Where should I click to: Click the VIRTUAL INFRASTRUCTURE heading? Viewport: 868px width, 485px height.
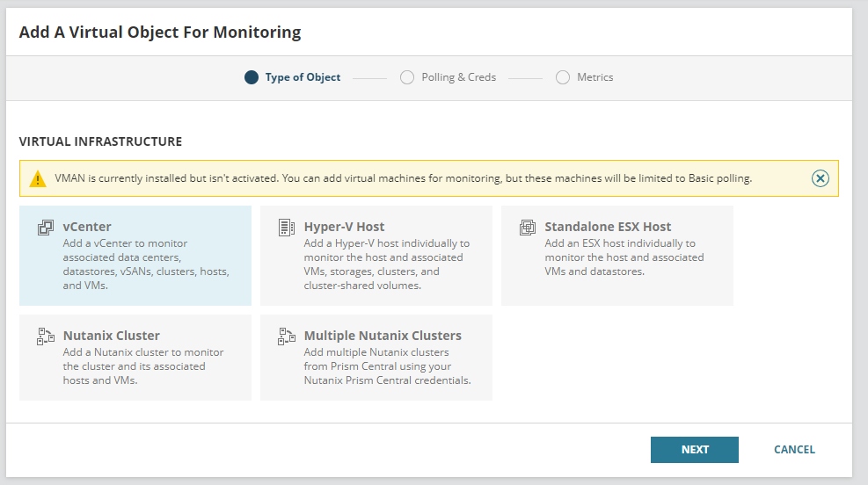[100, 141]
